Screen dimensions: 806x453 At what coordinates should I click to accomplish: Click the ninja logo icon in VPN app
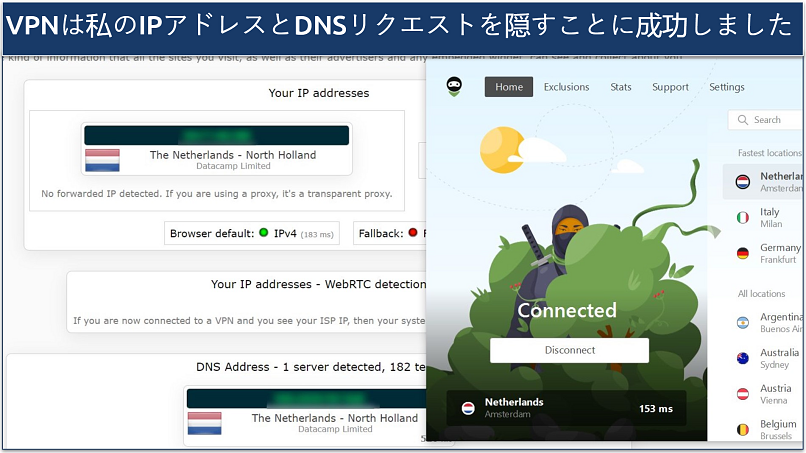pyautogui.click(x=454, y=86)
